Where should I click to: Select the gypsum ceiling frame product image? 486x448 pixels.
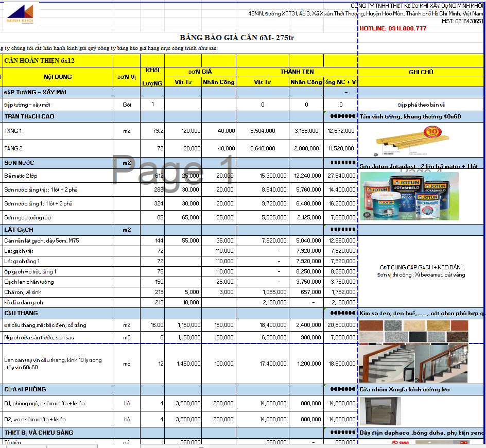point(412,140)
